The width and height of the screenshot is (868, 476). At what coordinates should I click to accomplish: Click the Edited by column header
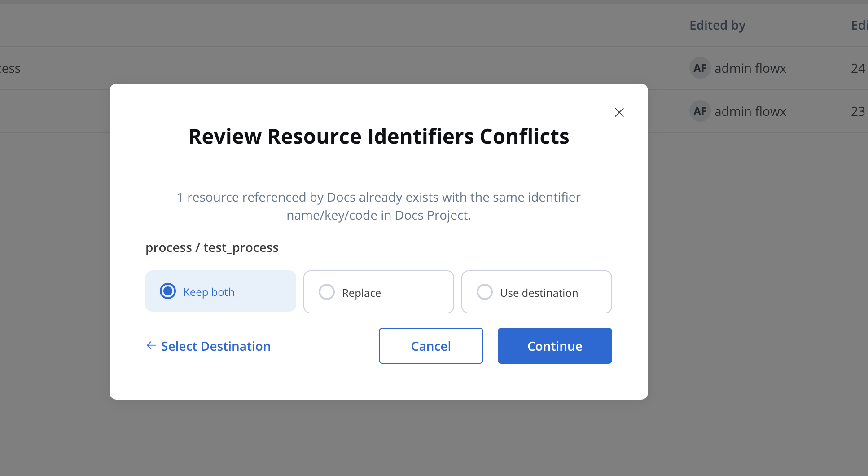coord(717,25)
